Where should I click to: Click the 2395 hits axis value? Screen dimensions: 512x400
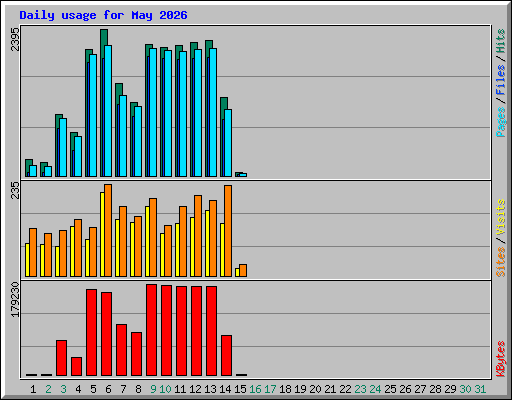click(x=15, y=39)
